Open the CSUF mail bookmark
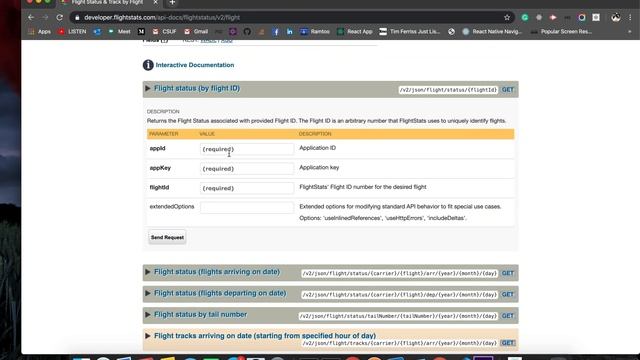640x360 pixels. pos(164,31)
